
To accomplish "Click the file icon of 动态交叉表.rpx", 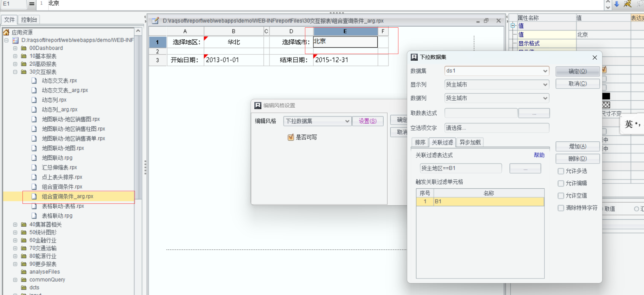I will (x=34, y=81).
